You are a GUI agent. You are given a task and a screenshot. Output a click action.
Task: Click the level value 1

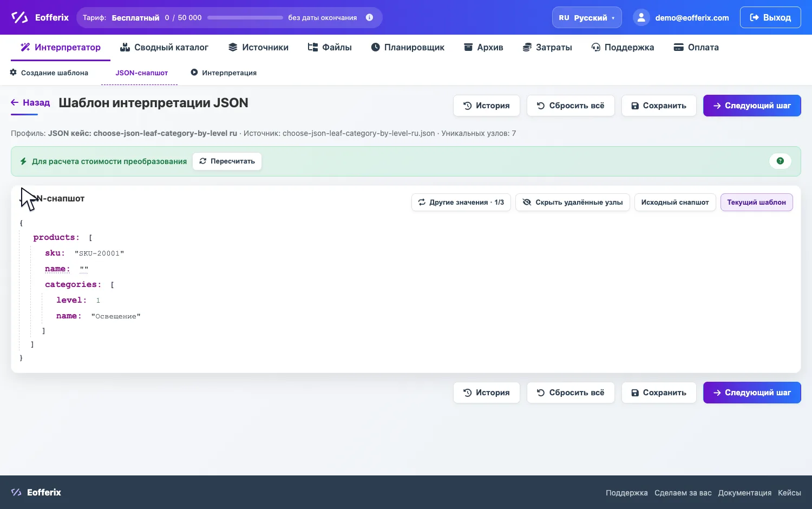(98, 301)
